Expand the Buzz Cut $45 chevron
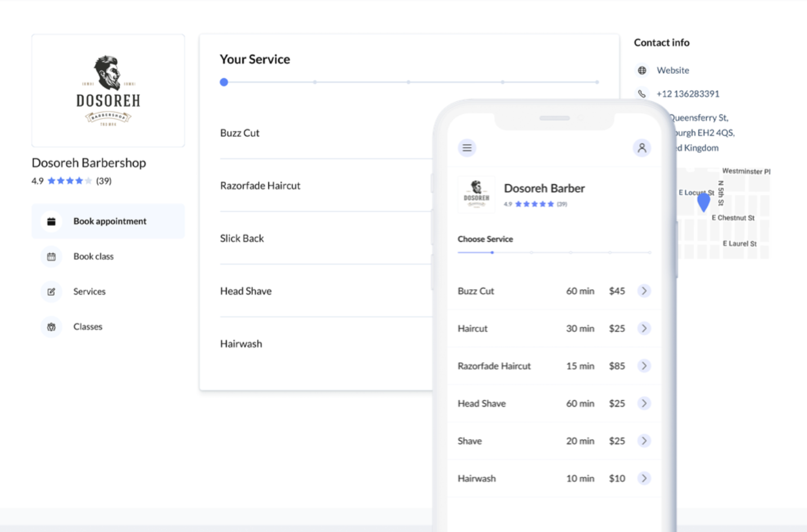807x532 pixels. click(644, 291)
